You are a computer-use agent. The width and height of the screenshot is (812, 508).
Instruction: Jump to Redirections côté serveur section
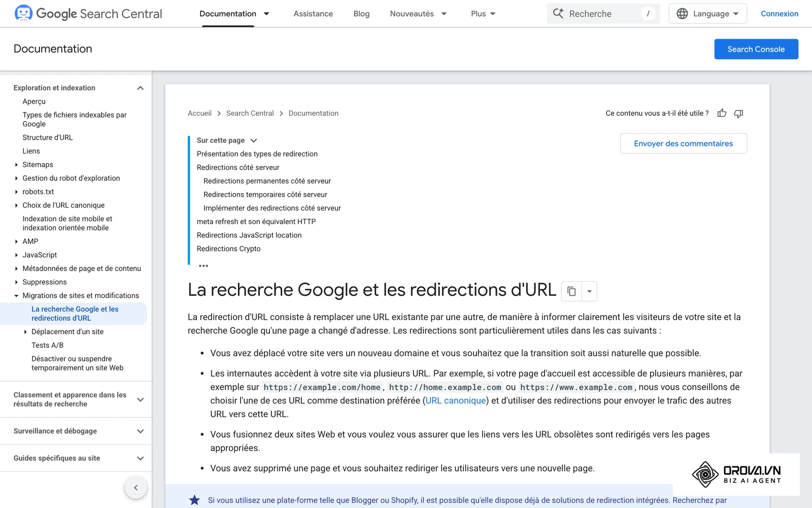point(238,167)
